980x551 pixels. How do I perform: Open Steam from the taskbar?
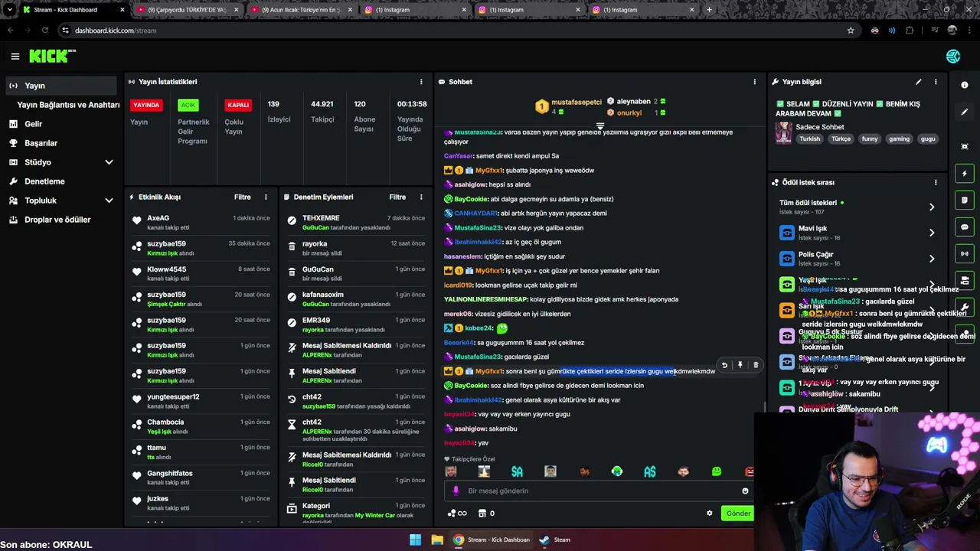pos(556,540)
